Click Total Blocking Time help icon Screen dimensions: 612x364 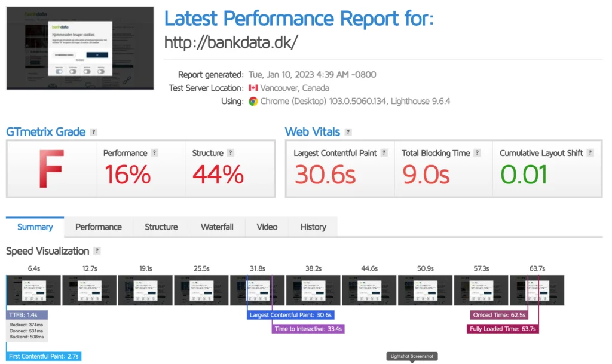477,152
